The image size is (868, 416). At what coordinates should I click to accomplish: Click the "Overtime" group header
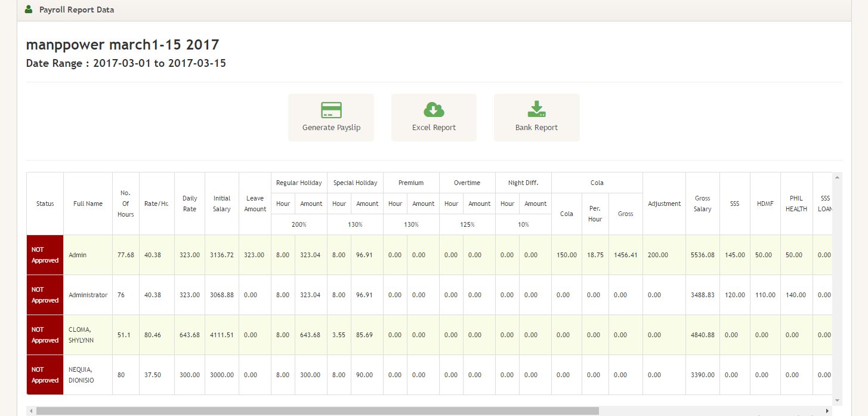[x=467, y=183]
